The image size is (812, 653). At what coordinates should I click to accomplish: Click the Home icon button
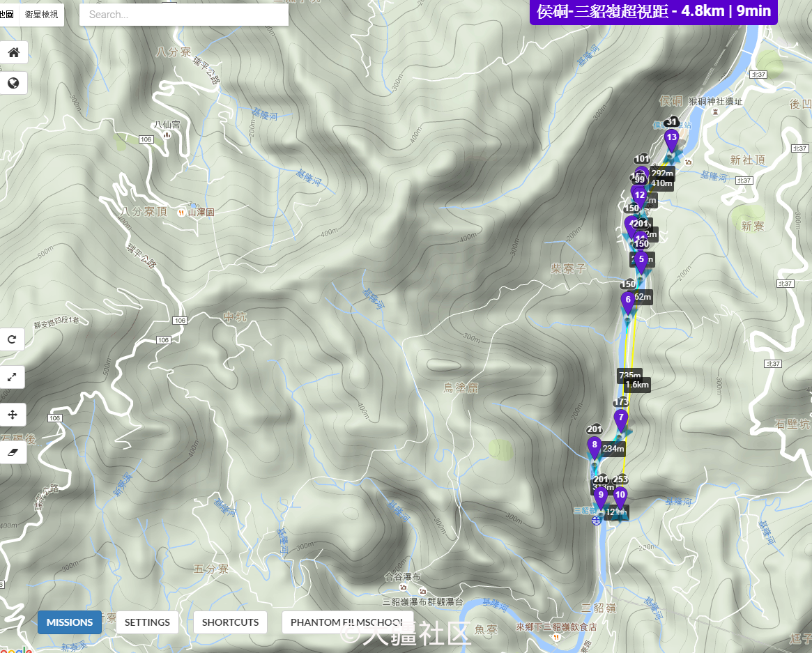pos(13,52)
